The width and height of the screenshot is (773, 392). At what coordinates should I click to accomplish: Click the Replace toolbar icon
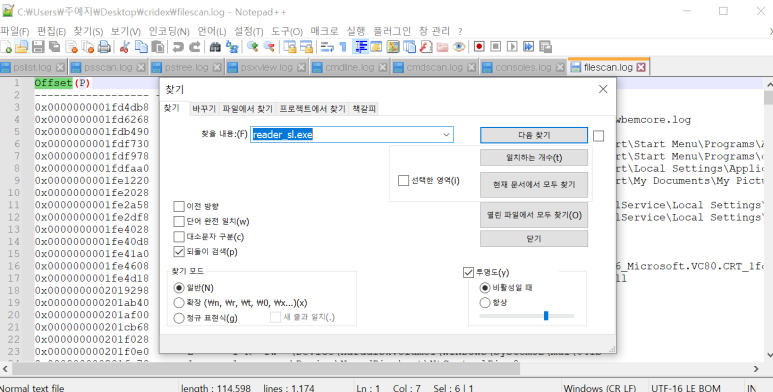coord(232,47)
